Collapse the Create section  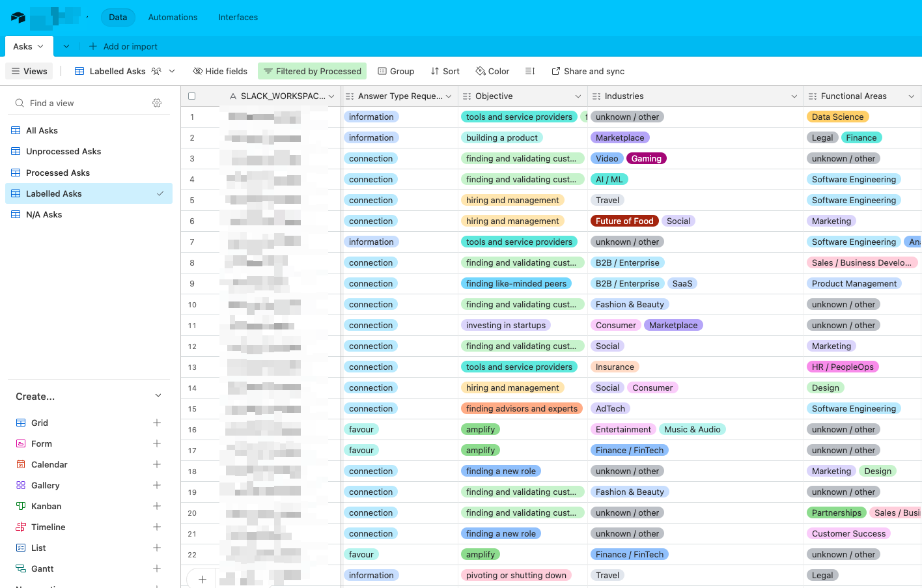pyautogui.click(x=158, y=396)
